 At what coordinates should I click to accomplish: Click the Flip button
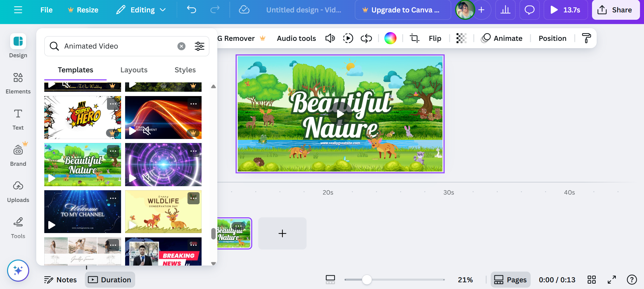pyautogui.click(x=435, y=39)
